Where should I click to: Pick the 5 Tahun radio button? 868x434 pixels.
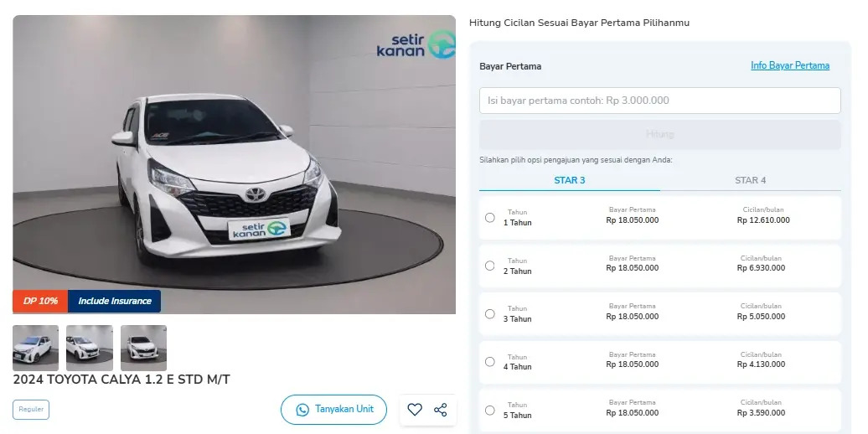490,411
